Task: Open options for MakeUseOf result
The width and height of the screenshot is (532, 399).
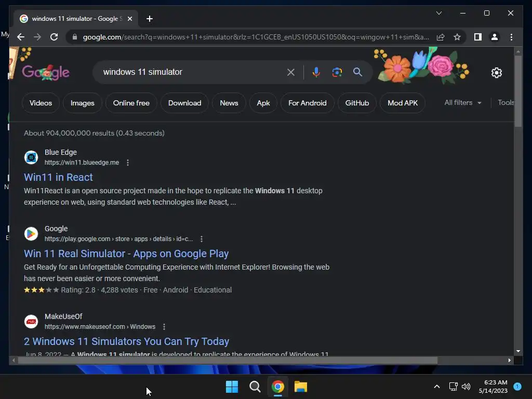Action: (164, 327)
